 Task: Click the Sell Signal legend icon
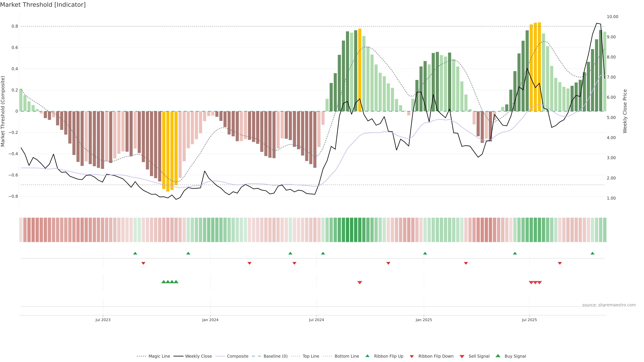[x=462, y=356]
